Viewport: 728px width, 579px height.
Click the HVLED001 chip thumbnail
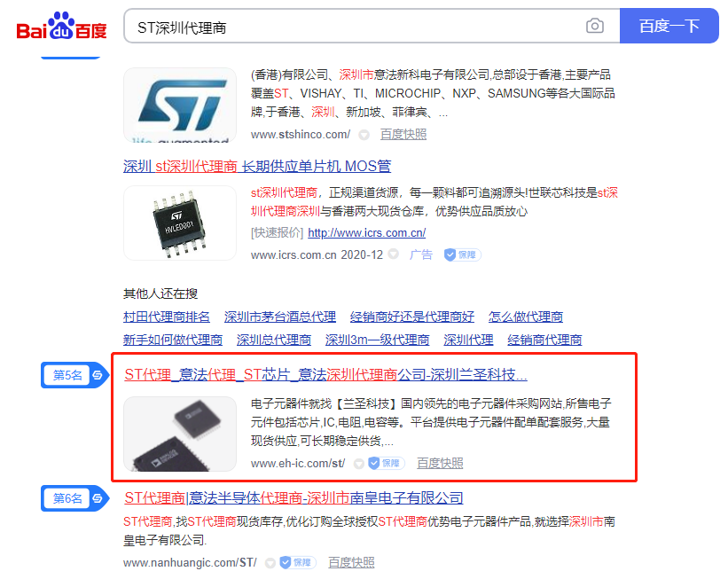[x=180, y=223]
